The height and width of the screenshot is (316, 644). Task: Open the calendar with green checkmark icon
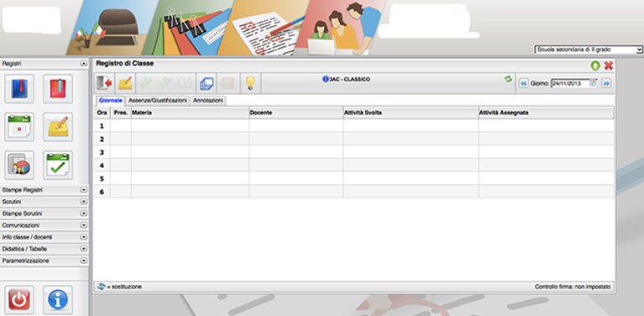pyautogui.click(x=58, y=166)
